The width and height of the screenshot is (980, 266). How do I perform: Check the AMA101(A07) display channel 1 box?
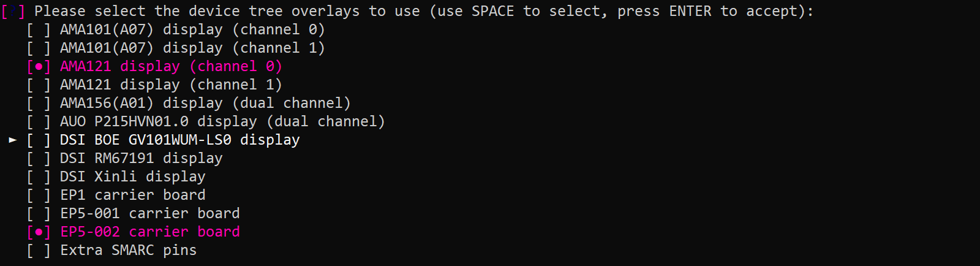click(38, 48)
